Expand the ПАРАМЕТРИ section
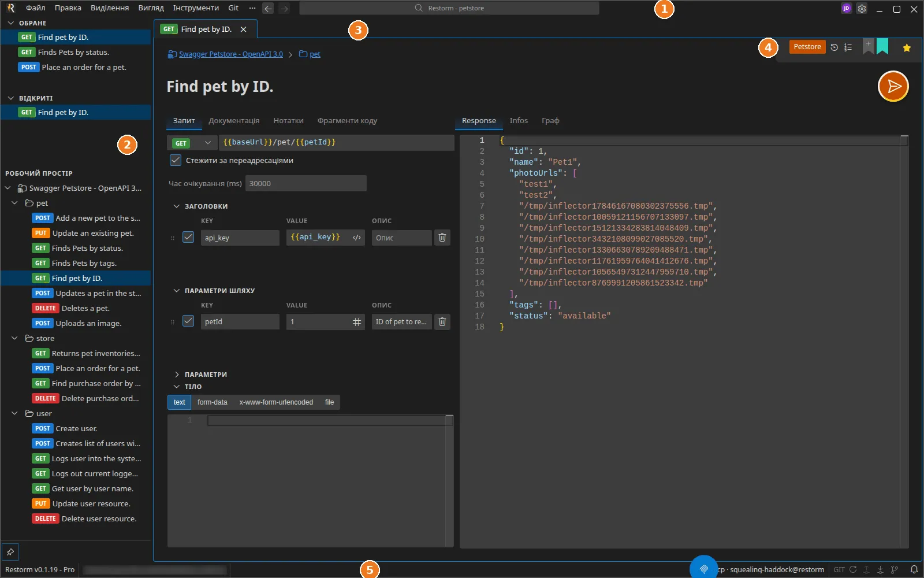Image resolution: width=924 pixels, height=578 pixels. (177, 375)
